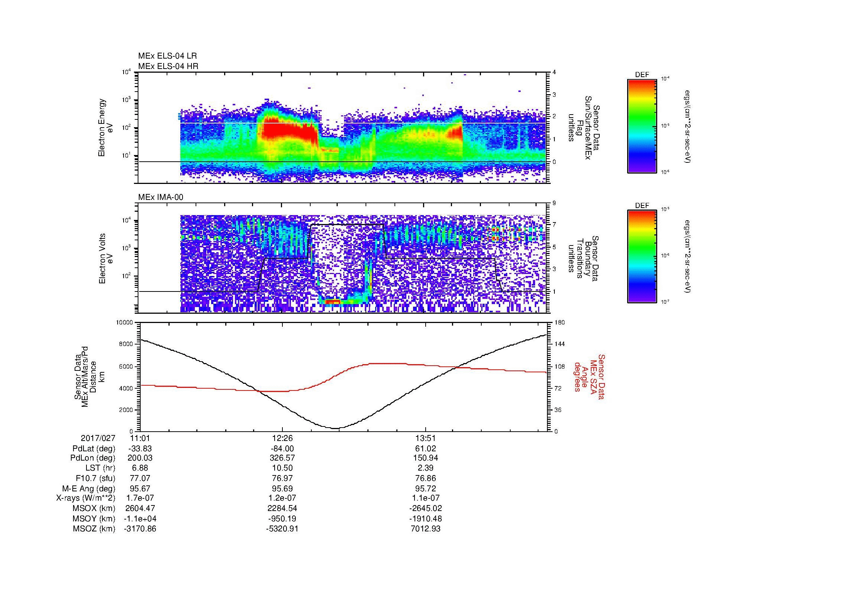The width and height of the screenshot is (868, 613).
Task: Click the 10000 tick on altitude axis
Action: tap(125, 323)
